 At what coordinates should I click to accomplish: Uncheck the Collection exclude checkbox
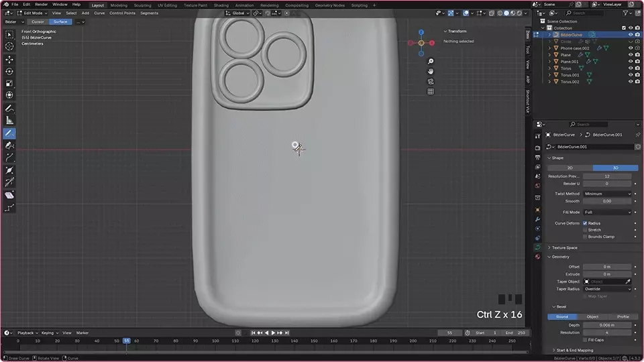click(624, 28)
